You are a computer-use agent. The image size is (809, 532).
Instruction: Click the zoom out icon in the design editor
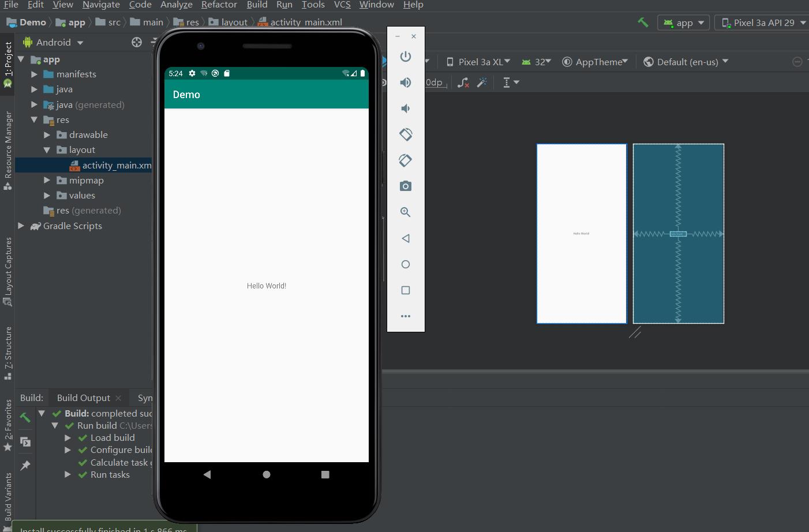[797, 62]
